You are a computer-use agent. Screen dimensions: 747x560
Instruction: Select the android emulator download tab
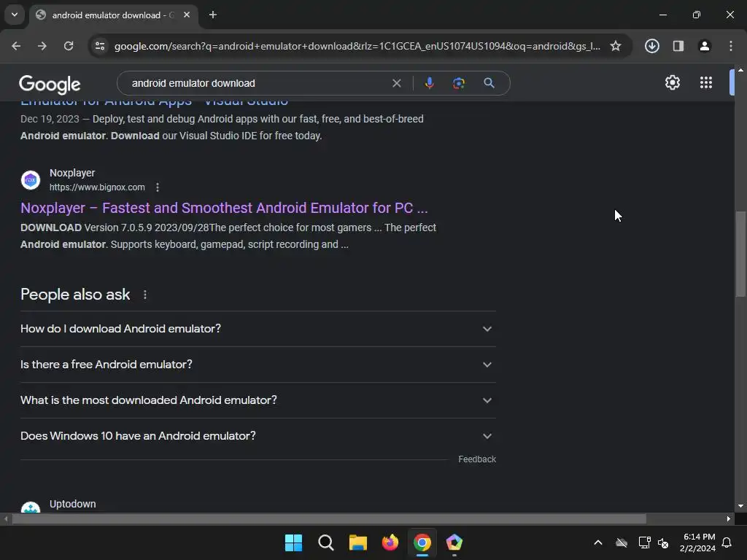(113, 15)
